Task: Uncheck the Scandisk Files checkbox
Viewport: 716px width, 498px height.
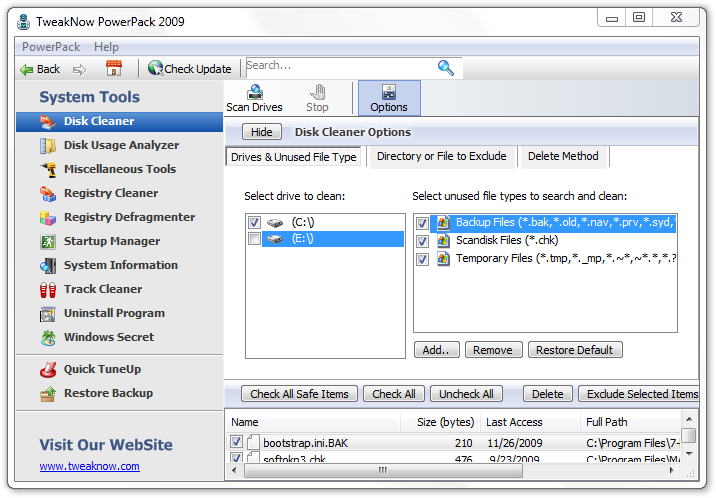Action: (x=422, y=241)
